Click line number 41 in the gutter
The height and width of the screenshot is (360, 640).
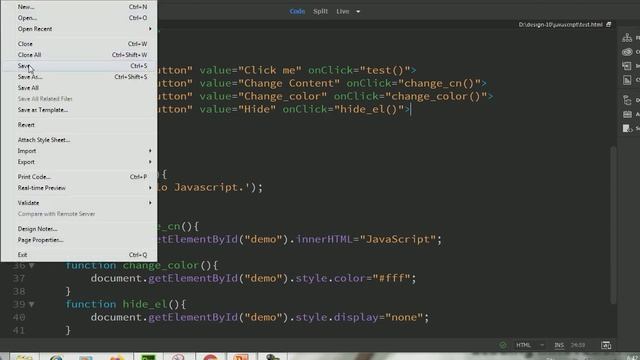pyautogui.click(x=19, y=330)
